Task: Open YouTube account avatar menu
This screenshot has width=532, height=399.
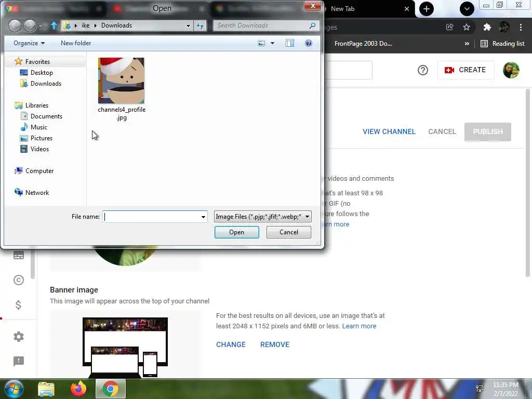Action: [511, 70]
